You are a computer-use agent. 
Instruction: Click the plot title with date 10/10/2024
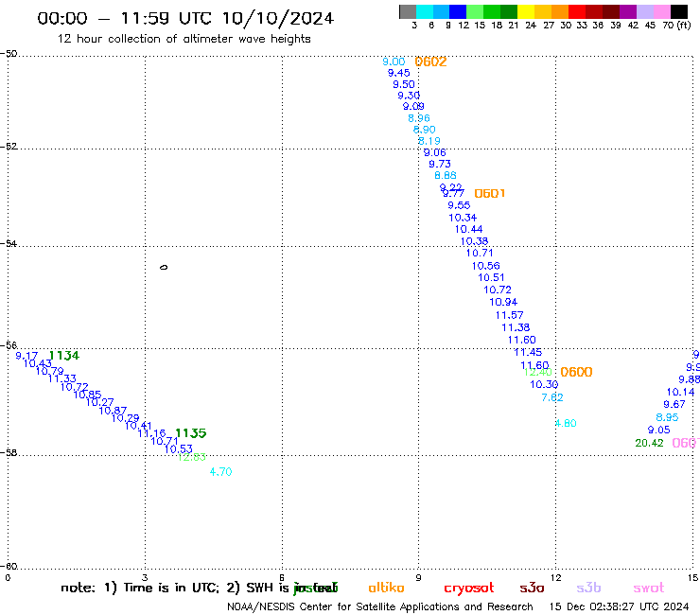185,18
